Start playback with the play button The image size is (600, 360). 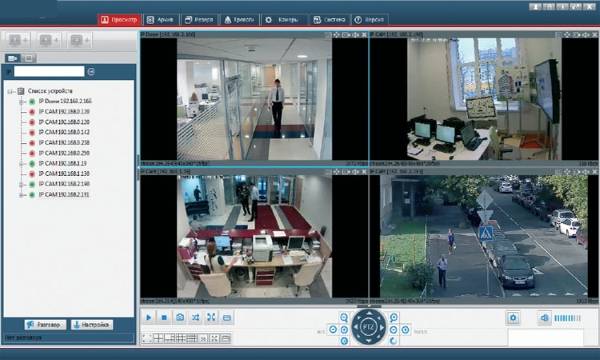[x=148, y=317]
